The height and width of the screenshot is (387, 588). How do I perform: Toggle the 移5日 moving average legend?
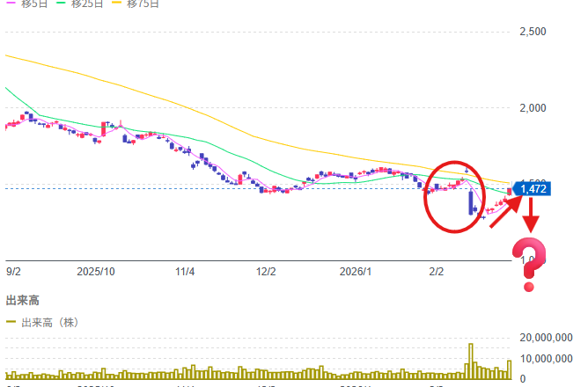[29, 4]
